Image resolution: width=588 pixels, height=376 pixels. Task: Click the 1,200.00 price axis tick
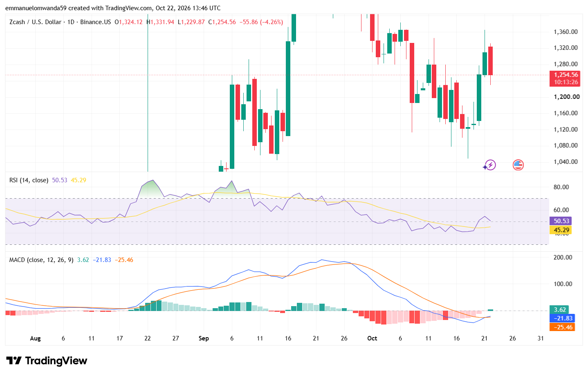point(567,97)
